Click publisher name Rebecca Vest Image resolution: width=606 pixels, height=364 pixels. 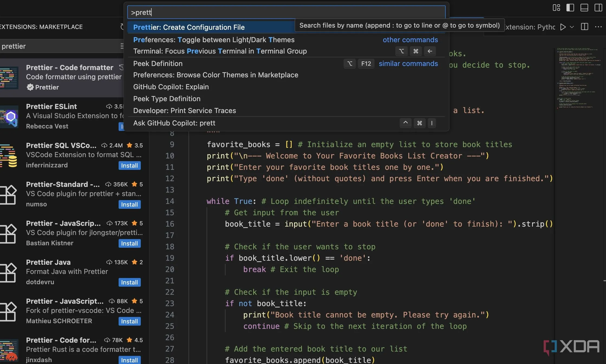[47, 126]
